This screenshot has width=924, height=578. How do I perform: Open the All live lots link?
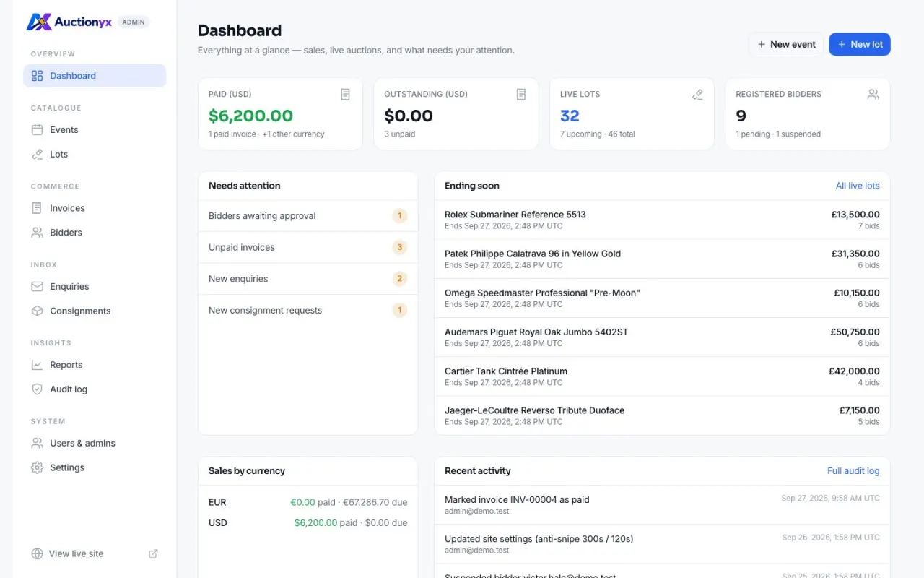click(x=858, y=186)
